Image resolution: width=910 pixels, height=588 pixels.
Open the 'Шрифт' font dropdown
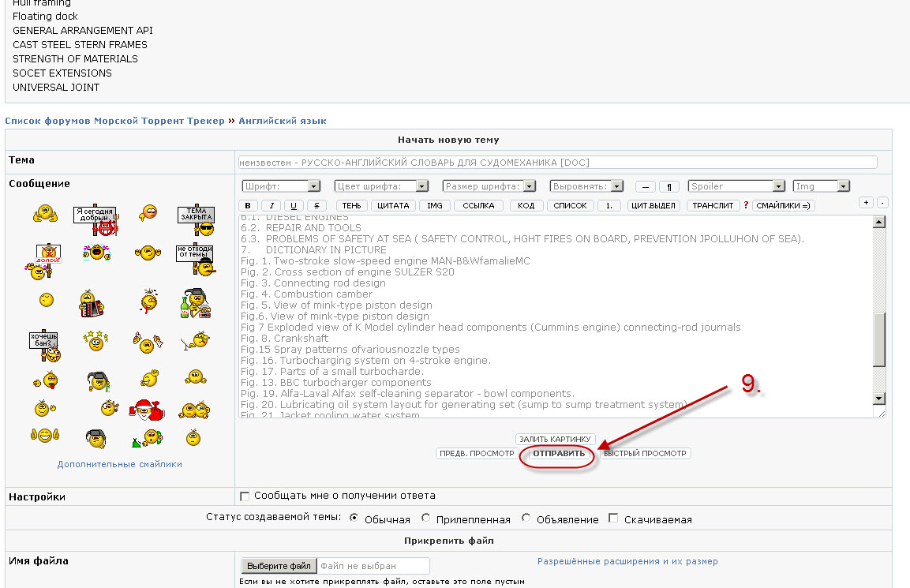tap(280, 186)
